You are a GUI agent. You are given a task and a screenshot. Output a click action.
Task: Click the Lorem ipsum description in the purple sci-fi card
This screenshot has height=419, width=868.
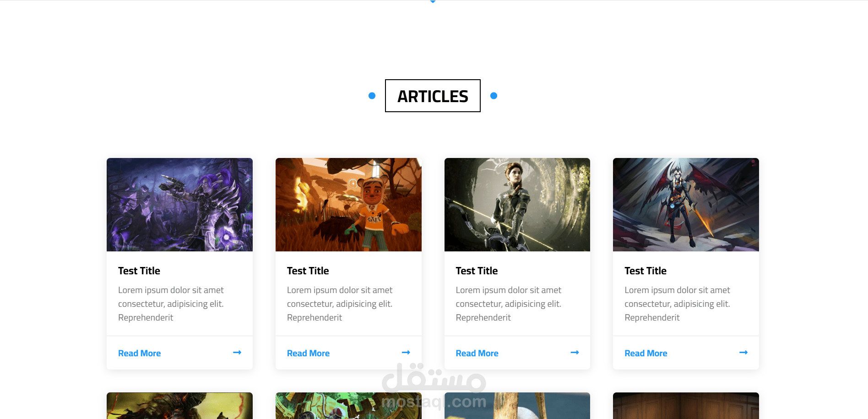(171, 304)
